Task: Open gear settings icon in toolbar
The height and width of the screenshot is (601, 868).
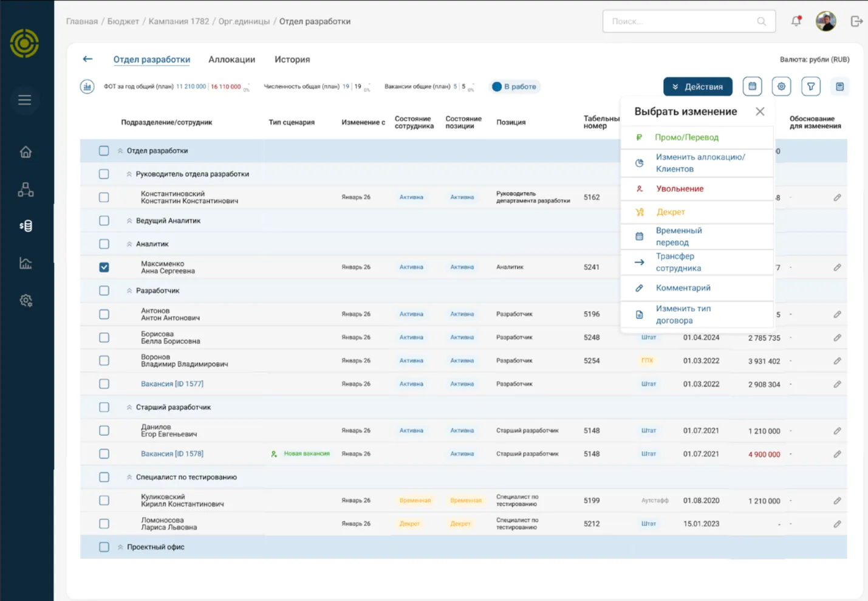Action: click(781, 87)
